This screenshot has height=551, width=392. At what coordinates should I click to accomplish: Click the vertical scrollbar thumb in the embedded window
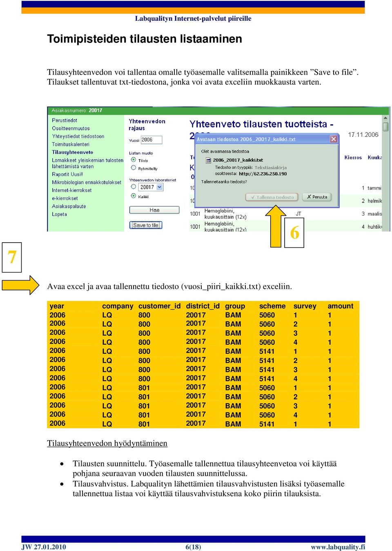click(385, 127)
